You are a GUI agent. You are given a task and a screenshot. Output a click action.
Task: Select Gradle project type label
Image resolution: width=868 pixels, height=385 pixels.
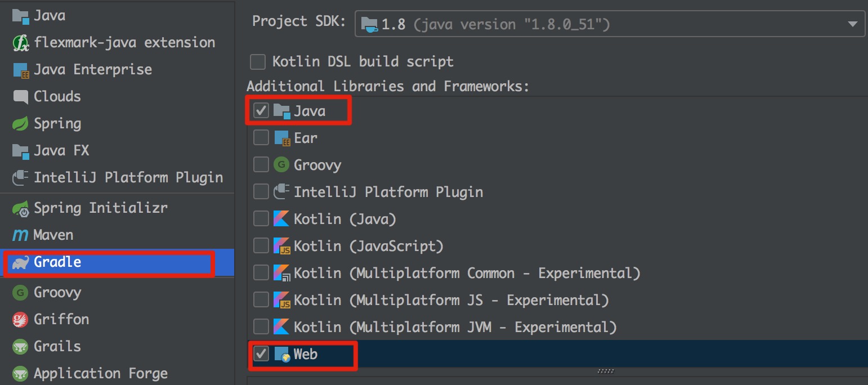pos(57,262)
